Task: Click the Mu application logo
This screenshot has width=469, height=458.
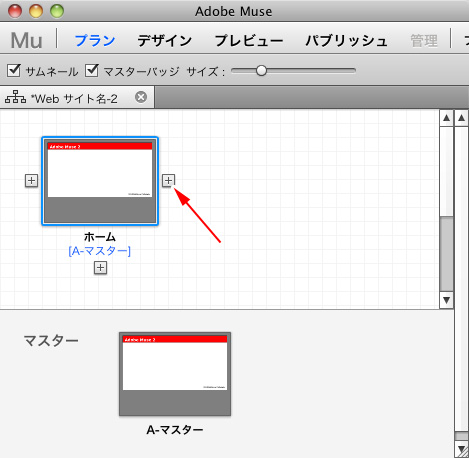Action: point(26,41)
